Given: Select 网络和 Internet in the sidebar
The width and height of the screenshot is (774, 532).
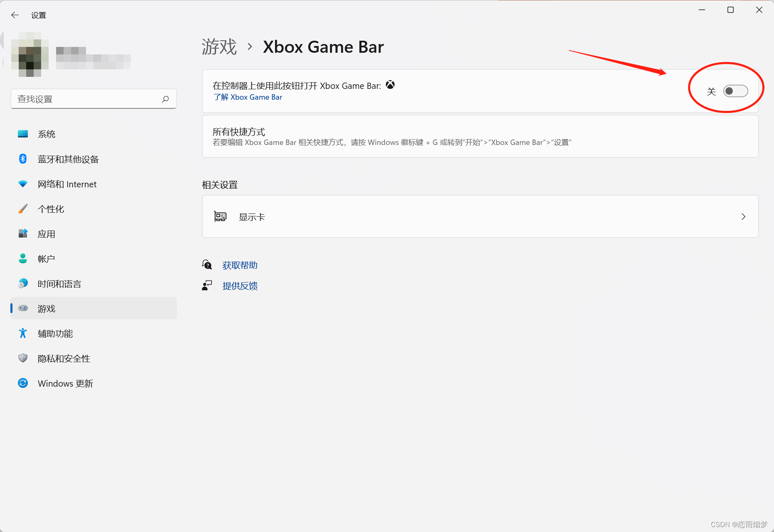Looking at the screenshot, I should click(x=93, y=184).
